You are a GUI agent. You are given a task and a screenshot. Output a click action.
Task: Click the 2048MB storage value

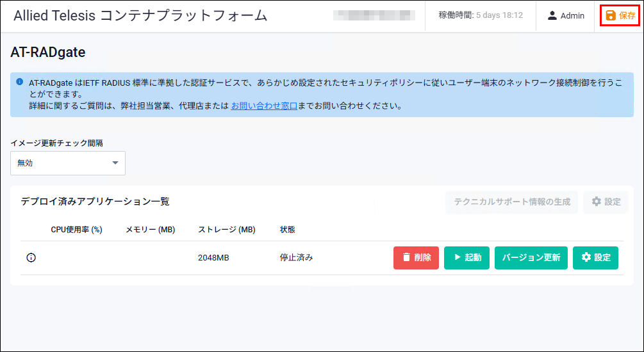[213, 258]
